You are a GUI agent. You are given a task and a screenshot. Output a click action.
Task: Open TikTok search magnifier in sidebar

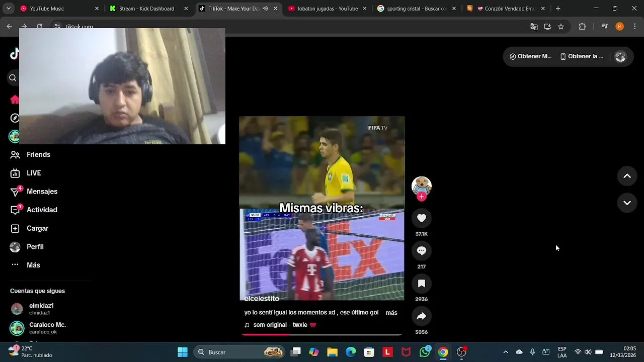click(13, 78)
